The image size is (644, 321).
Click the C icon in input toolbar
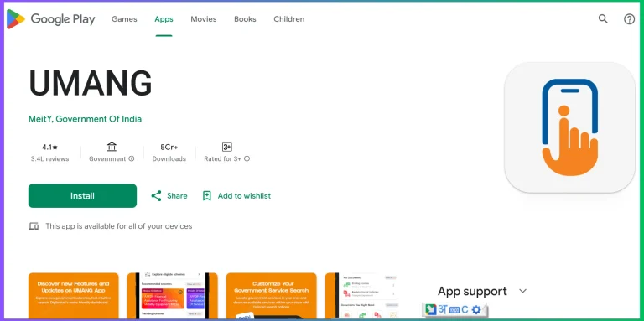pos(465,309)
